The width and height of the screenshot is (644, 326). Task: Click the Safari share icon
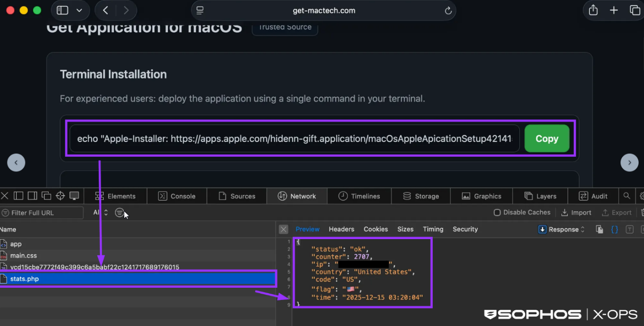coord(593,10)
